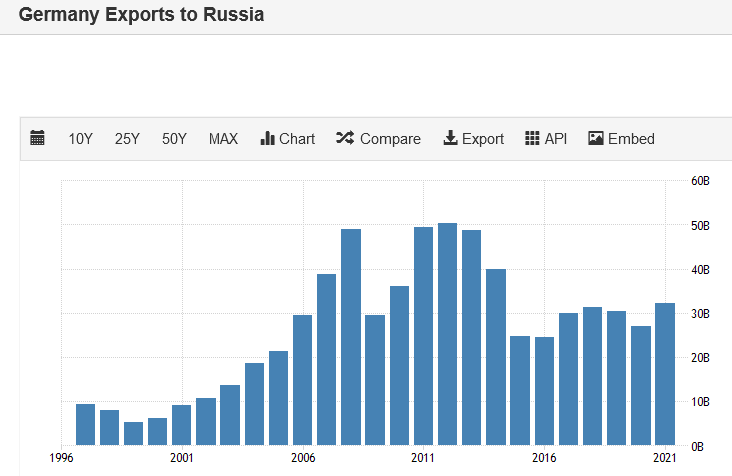Viewport: 732px width, 476px height.
Task: Select the 50Y time range
Action: point(174,139)
